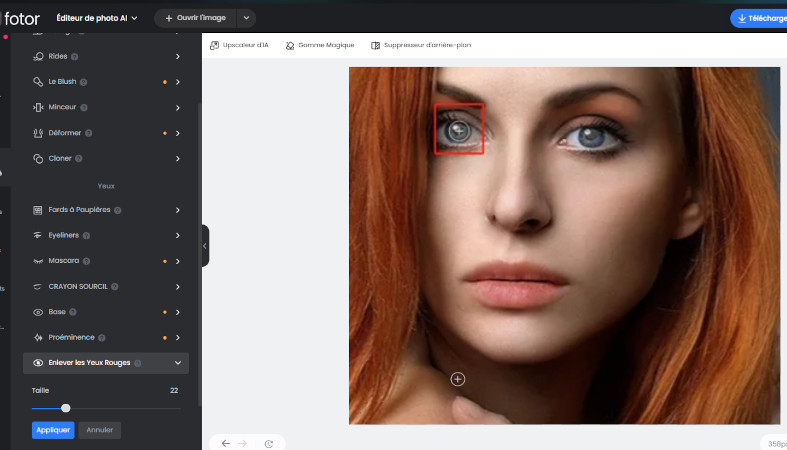Select the Mascara tool icon
Viewport: 787px width, 450px height.
click(x=38, y=261)
